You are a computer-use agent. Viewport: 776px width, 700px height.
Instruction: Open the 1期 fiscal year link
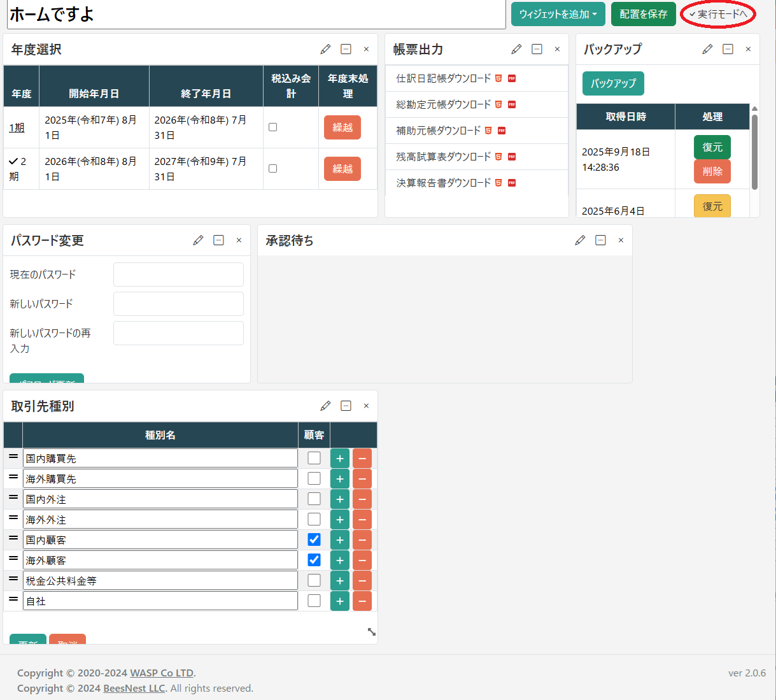point(17,127)
